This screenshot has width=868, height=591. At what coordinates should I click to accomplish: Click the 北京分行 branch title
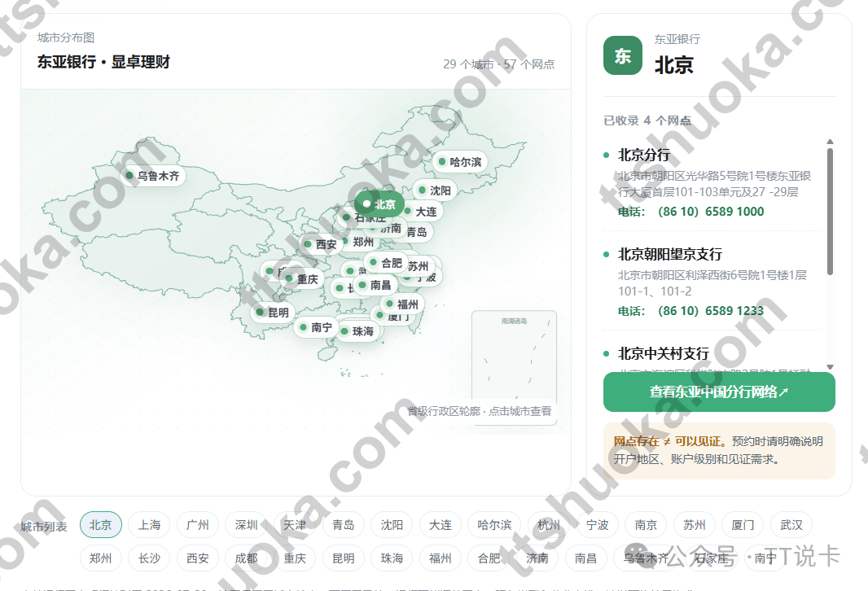click(644, 155)
